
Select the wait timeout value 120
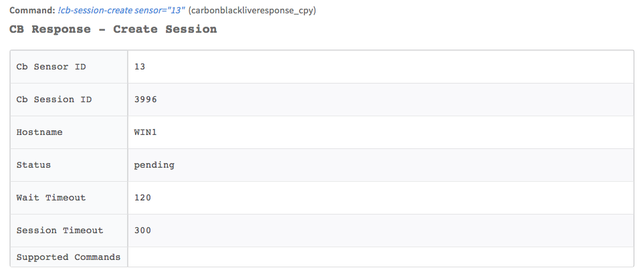tap(142, 198)
